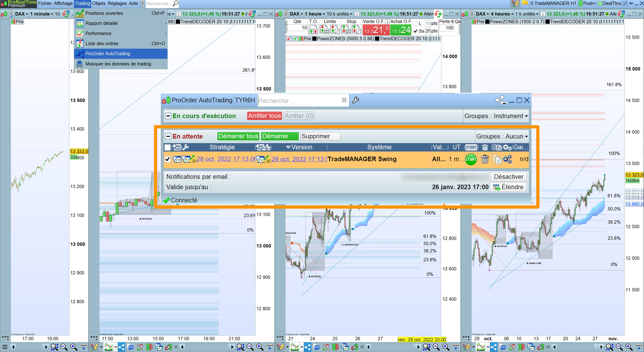Screen dimensions: 644x352
Task: Open the Groupes : Instrument dropdown
Action: pyautogui.click(x=496, y=116)
